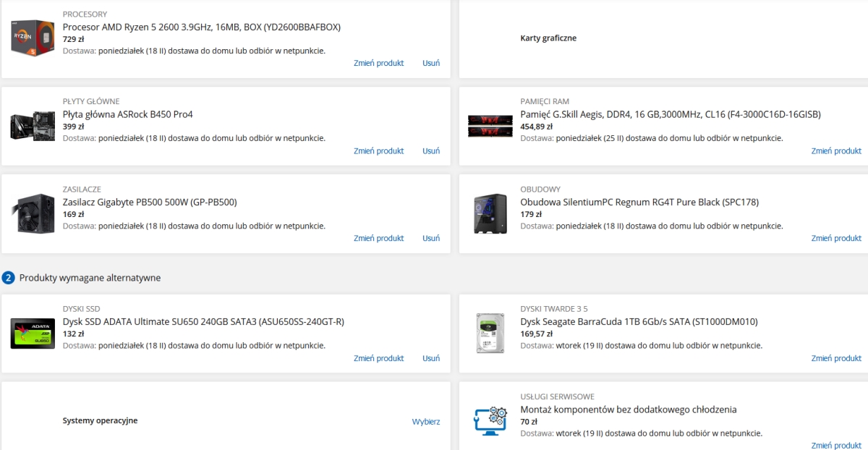Click the Seagate BarraCuda hard drive image

point(490,334)
